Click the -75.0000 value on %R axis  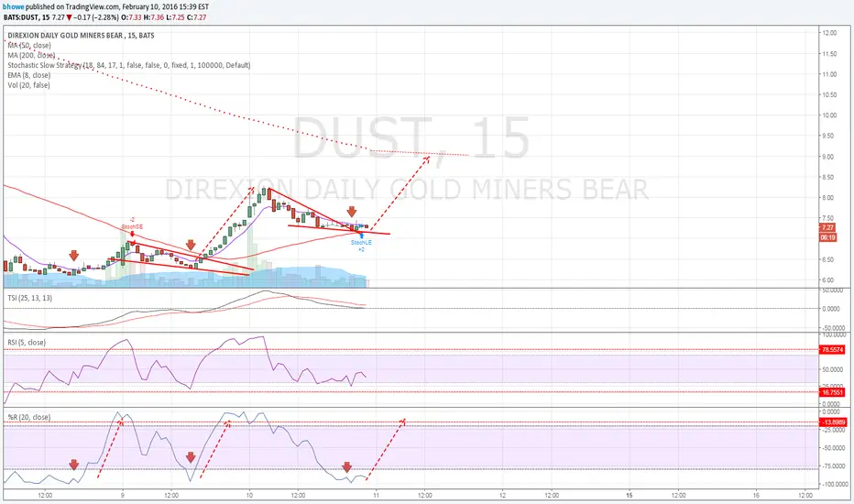(834, 466)
